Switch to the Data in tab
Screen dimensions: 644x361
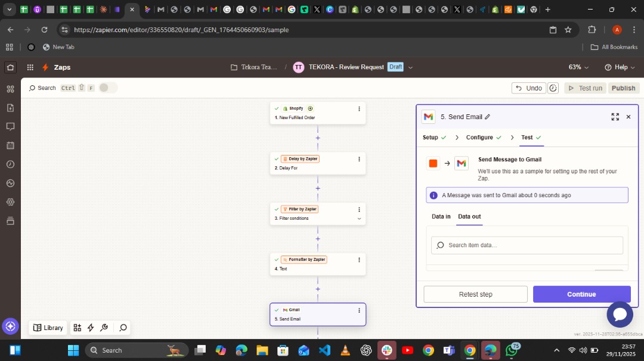pos(441,217)
